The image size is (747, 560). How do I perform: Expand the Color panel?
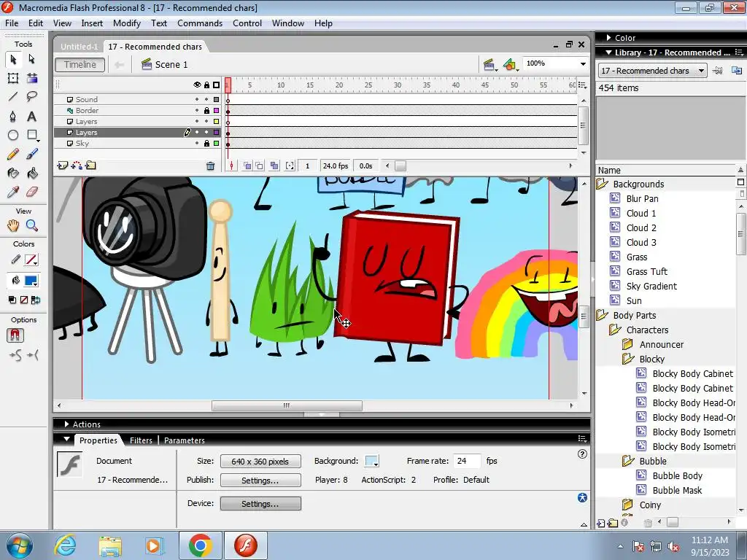(609, 38)
